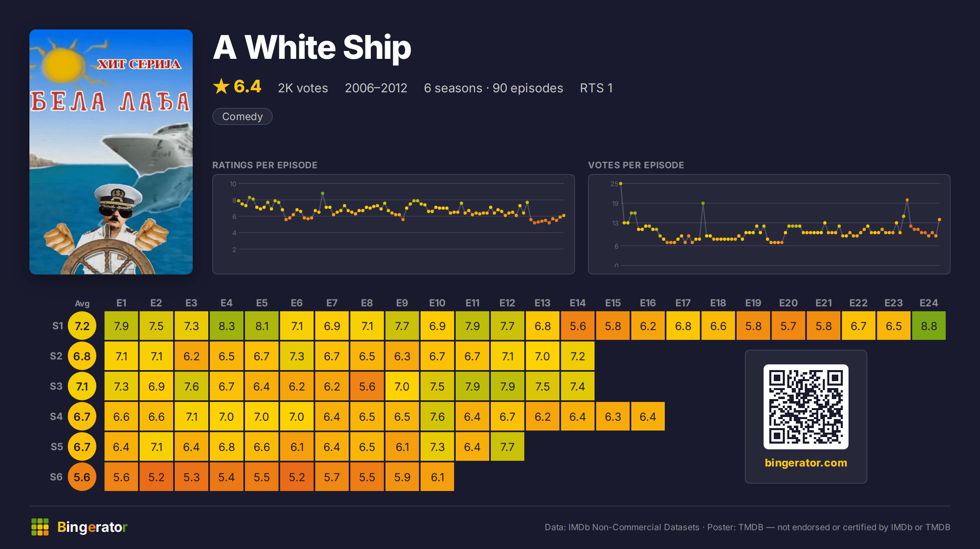Click the Bingerator grid logo icon

coord(40,527)
